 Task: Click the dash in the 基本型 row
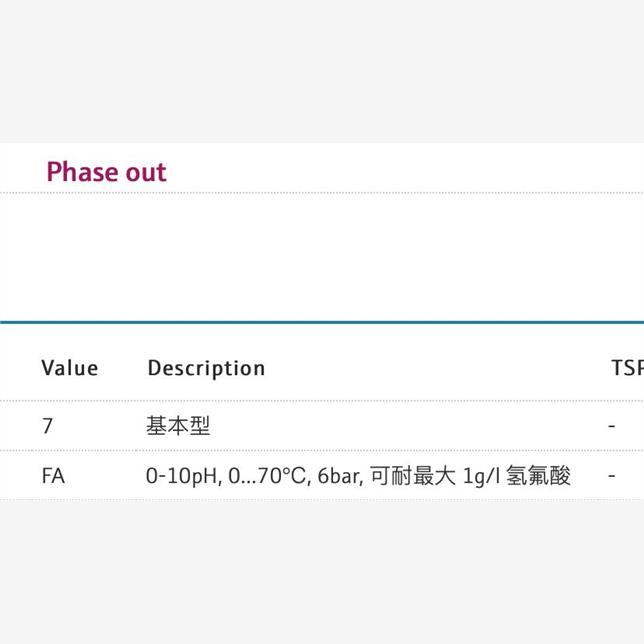coord(611,426)
